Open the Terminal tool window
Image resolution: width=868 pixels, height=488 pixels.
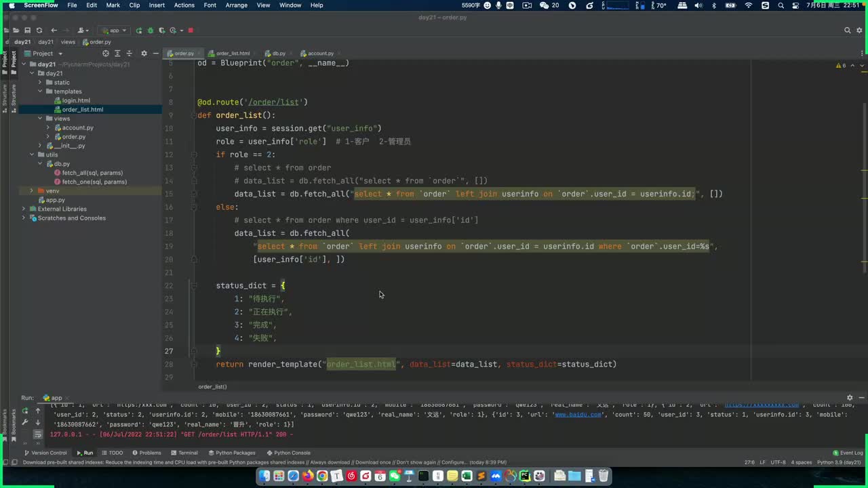pyautogui.click(x=184, y=453)
